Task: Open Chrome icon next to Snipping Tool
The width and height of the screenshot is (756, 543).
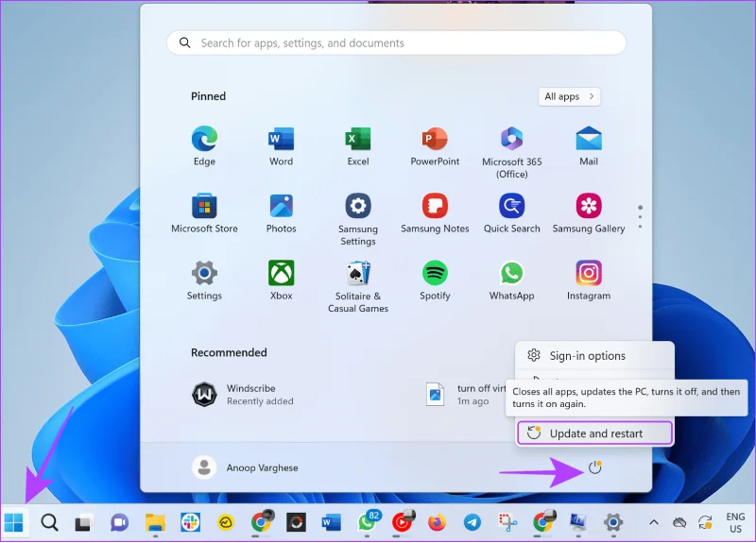Action: click(x=542, y=522)
